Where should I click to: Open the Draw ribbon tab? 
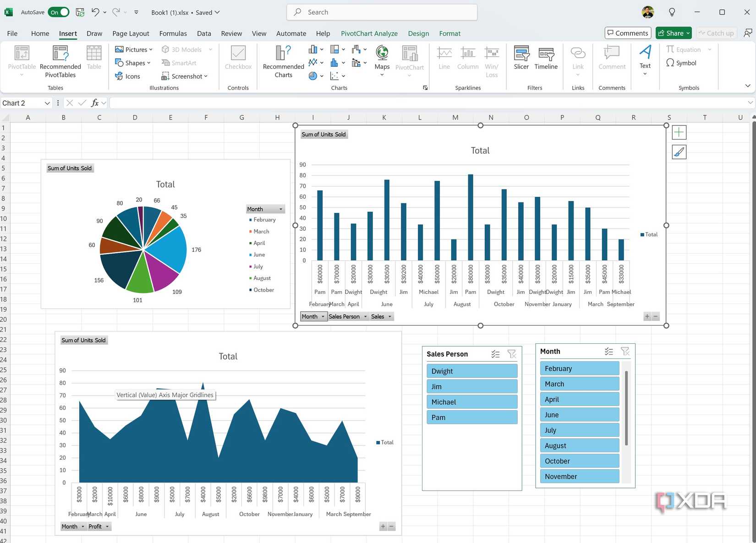pyautogui.click(x=94, y=33)
